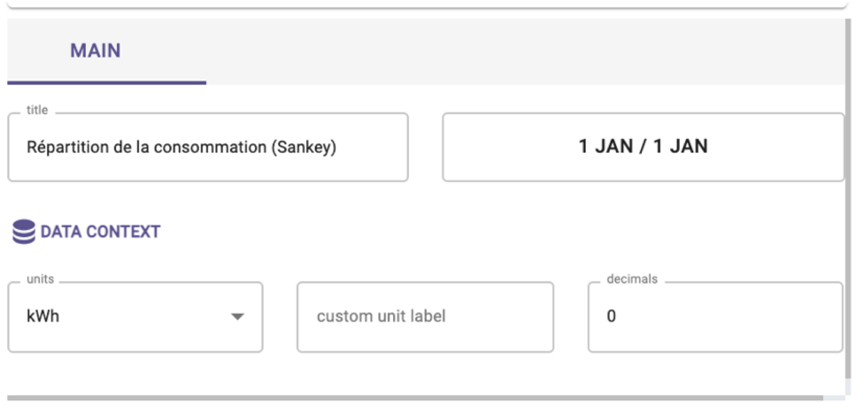
Task: Click the DATA CONTEXT heading
Action: (x=100, y=232)
